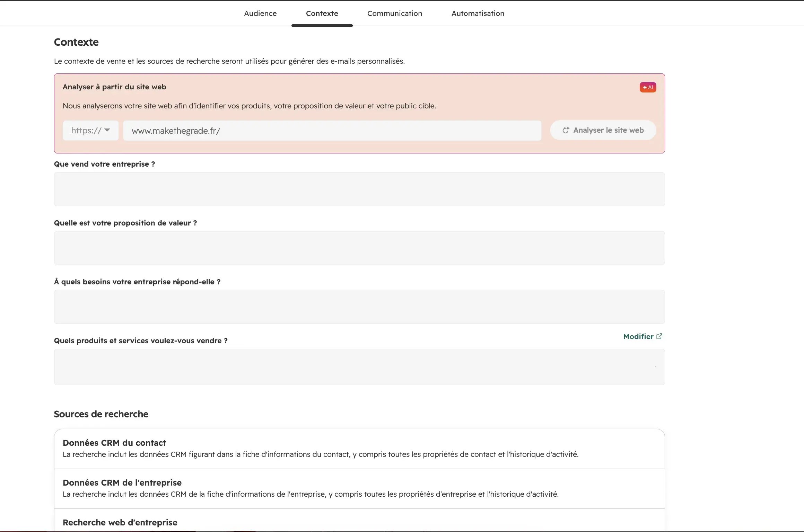Focus the 'Que vend votre entreprise' field
The height and width of the screenshot is (532, 804).
(359, 189)
